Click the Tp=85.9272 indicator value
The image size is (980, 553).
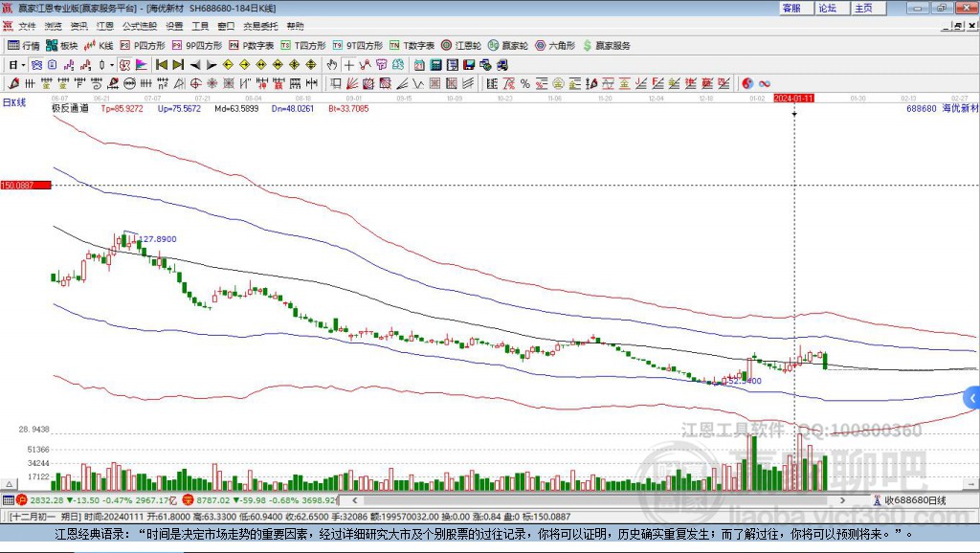click(122, 109)
